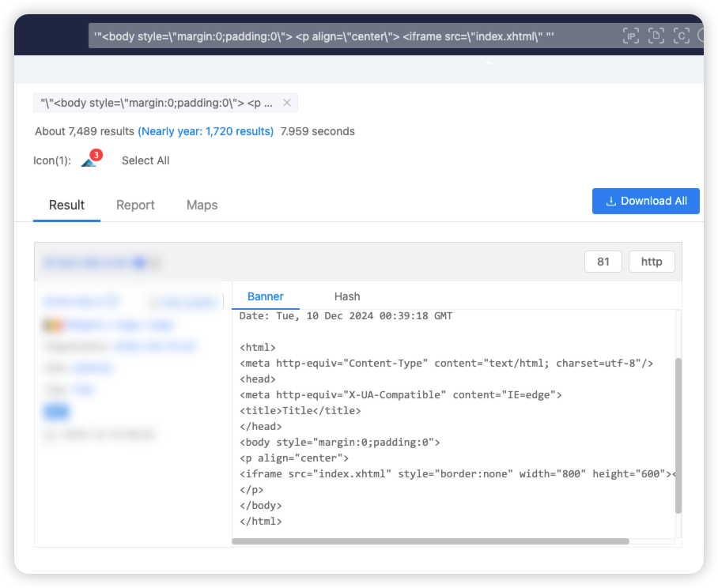The image size is (718, 588).
Task: Toggle the Icon(1) filter selection
Action: [x=52, y=160]
